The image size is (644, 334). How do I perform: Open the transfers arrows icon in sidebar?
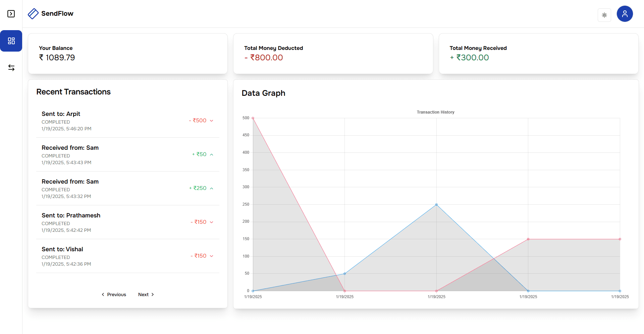11,68
